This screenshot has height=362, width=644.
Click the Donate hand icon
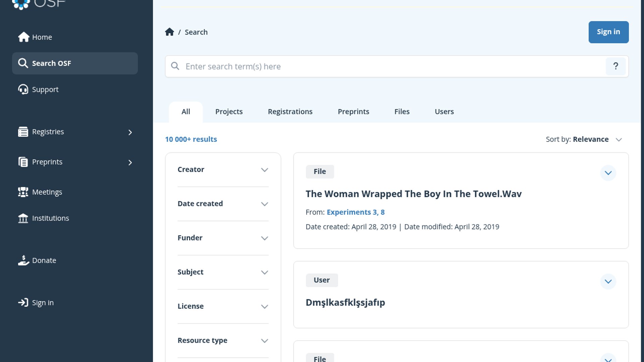point(23,260)
